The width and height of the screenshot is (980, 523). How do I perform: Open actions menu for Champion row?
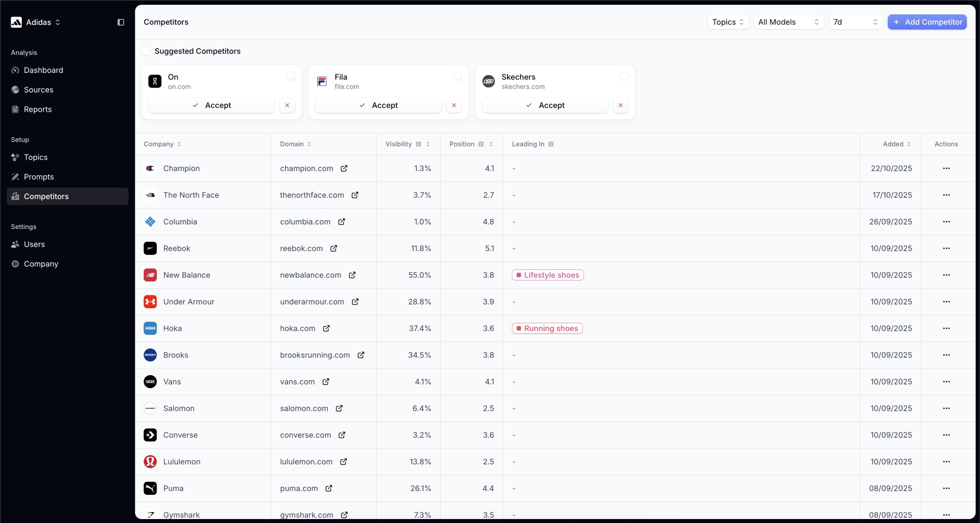(x=946, y=168)
